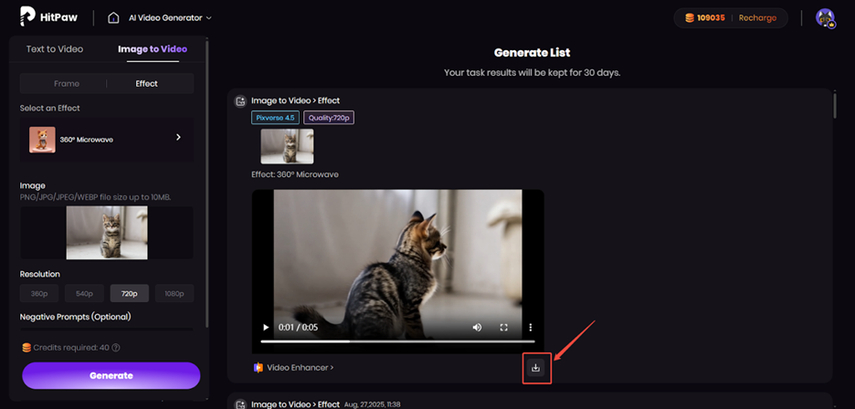
Task: Select 1080p resolution option
Action: point(174,293)
